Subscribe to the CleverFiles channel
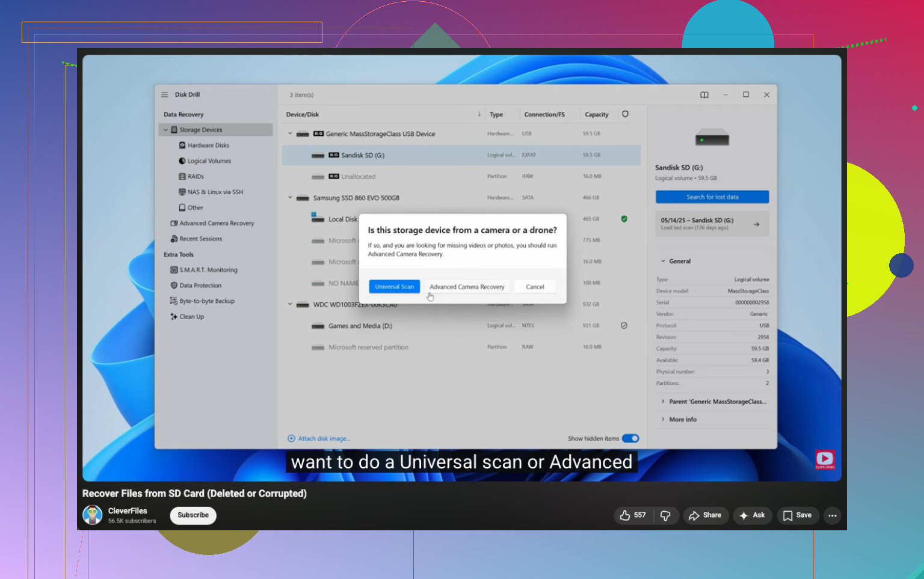Image resolution: width=924 pixels, height=579 pixels. 193,515
